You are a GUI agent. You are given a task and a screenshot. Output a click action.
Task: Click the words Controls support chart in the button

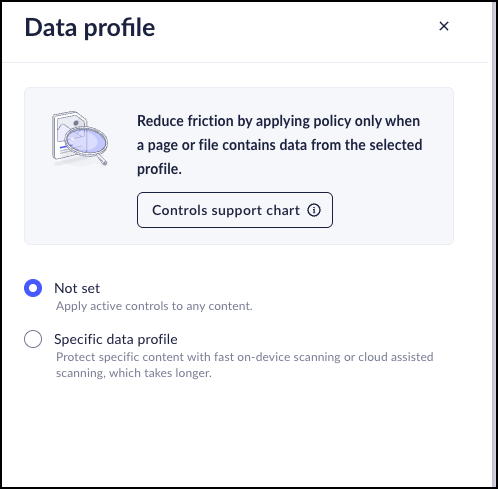pyautogui.click(x=226, y=210)
